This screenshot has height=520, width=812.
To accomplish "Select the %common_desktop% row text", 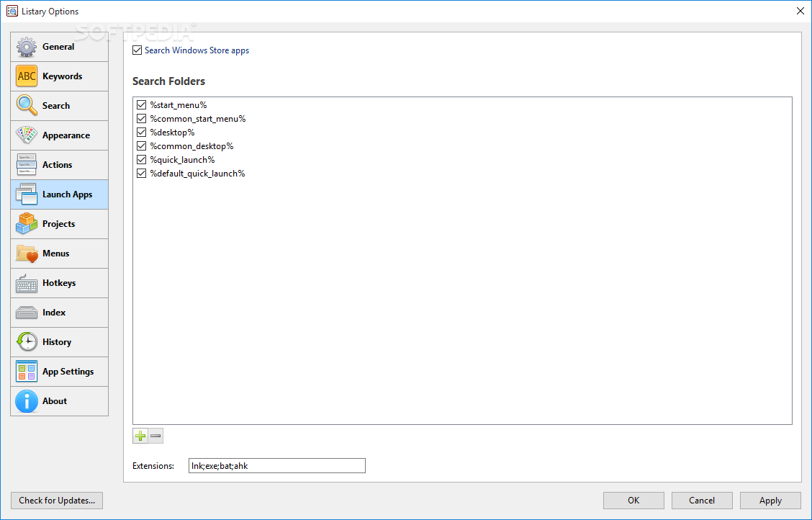I will coord(191,146).
